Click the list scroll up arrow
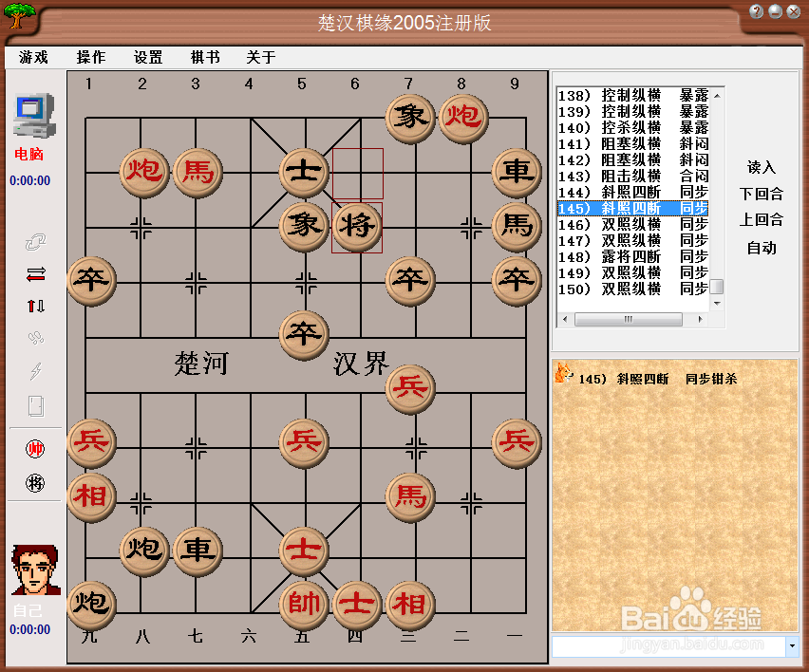Viewport: 809px width, 672px height. [717, 96]
